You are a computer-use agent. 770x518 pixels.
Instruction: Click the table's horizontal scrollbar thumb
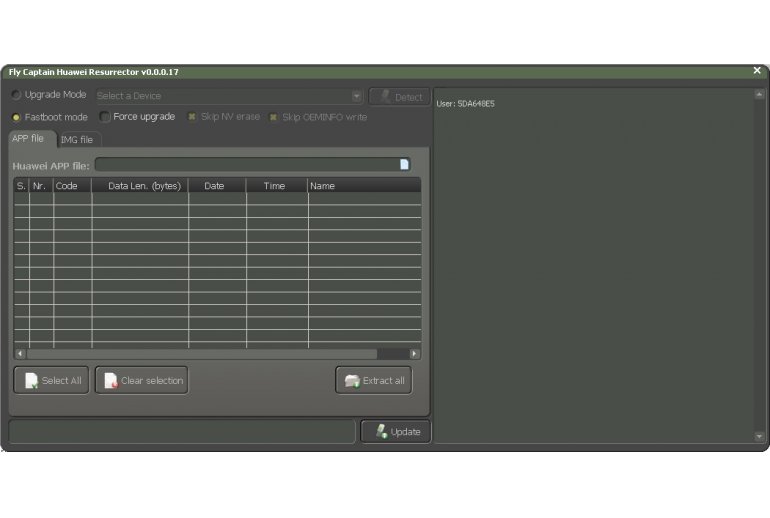[x=202, y=354]
